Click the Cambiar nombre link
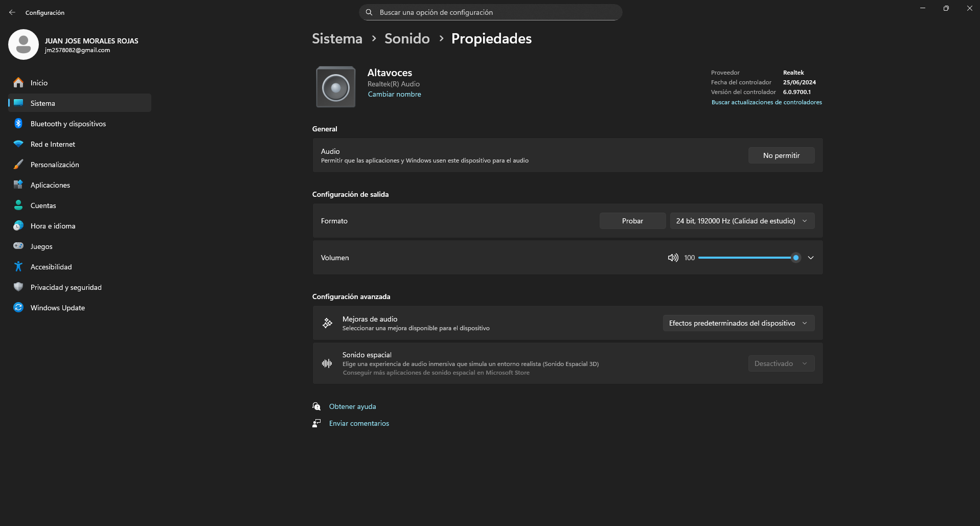Image resolution: width=980 pixels, height=526 pixels. (395, 94)
